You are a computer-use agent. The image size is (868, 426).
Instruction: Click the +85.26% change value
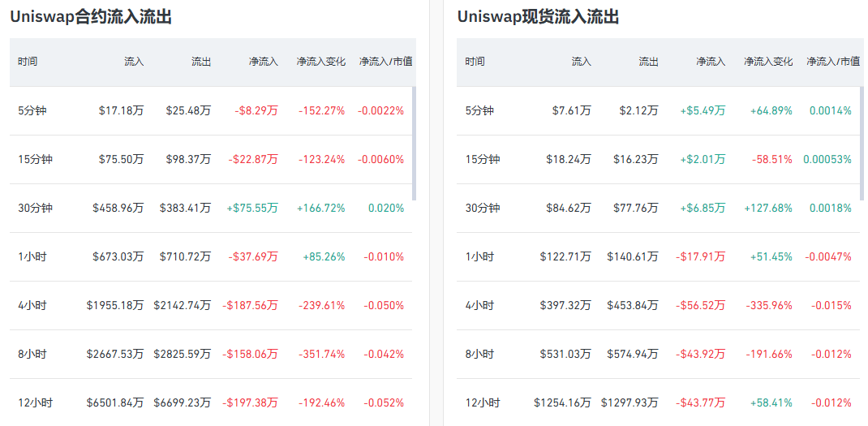[x=324, y=257]
